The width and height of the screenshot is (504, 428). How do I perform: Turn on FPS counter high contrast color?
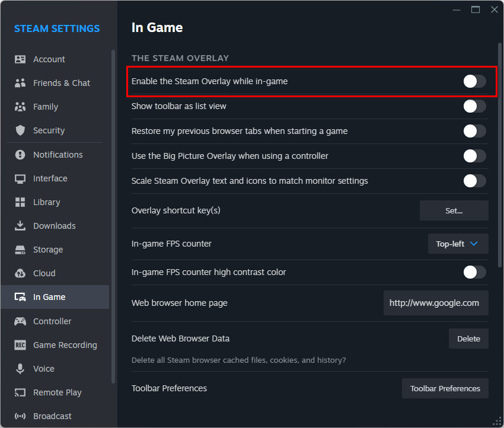point(474,272)
